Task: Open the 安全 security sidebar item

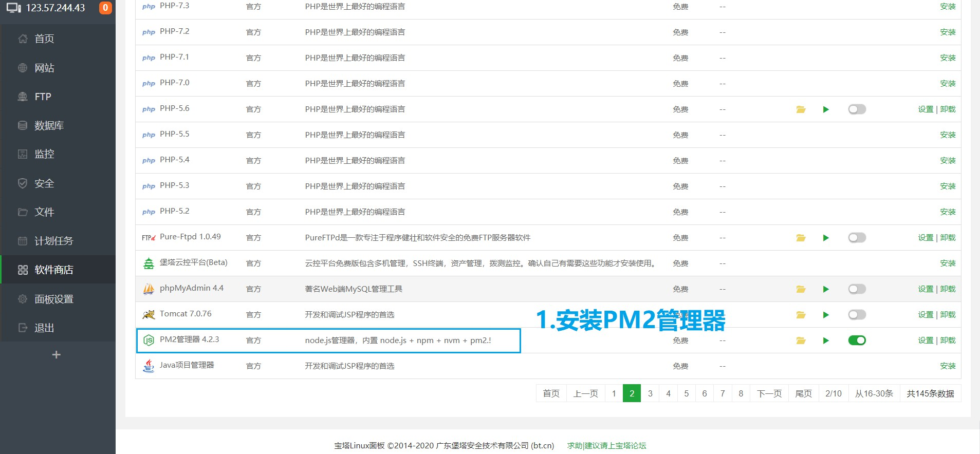Action: pyautogui.click(x=58, y=183)
